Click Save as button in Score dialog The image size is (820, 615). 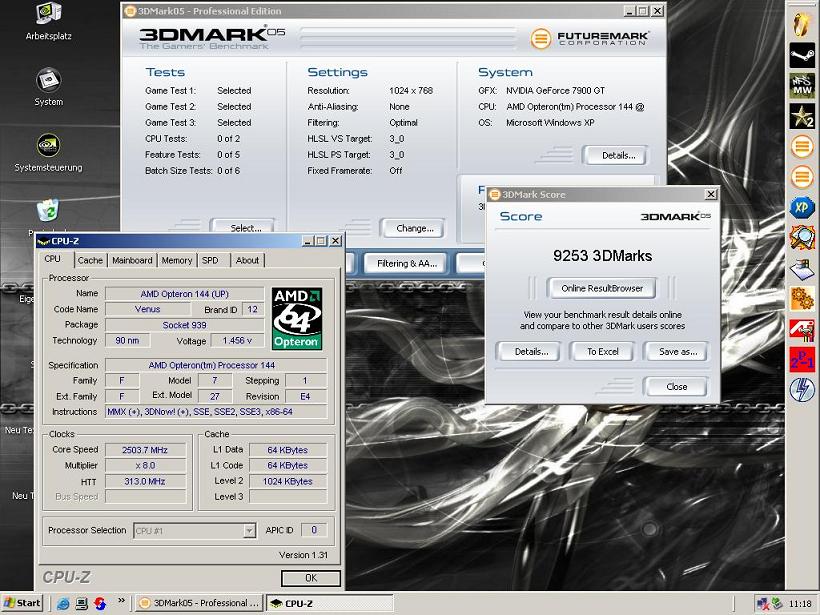676,351
